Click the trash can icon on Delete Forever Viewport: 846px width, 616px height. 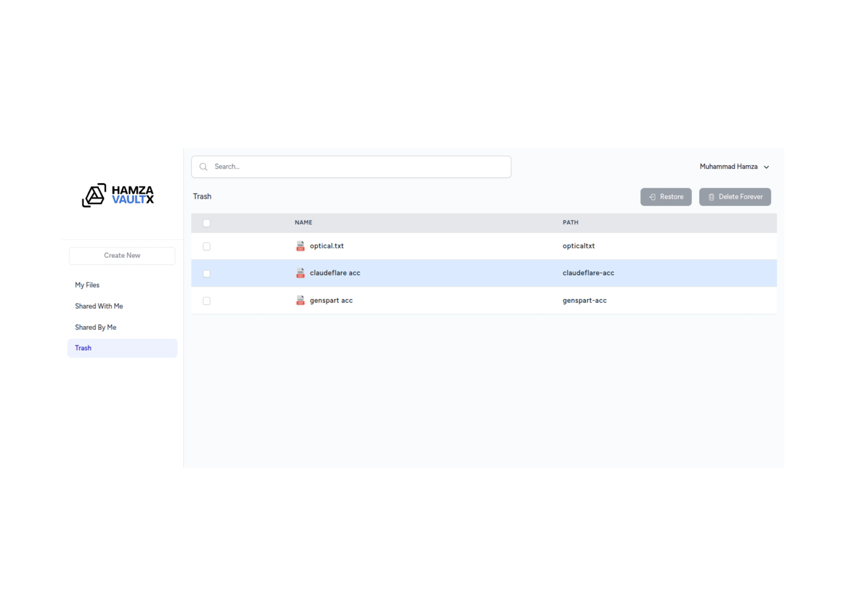pyautogui.click(x=711, y=197)
